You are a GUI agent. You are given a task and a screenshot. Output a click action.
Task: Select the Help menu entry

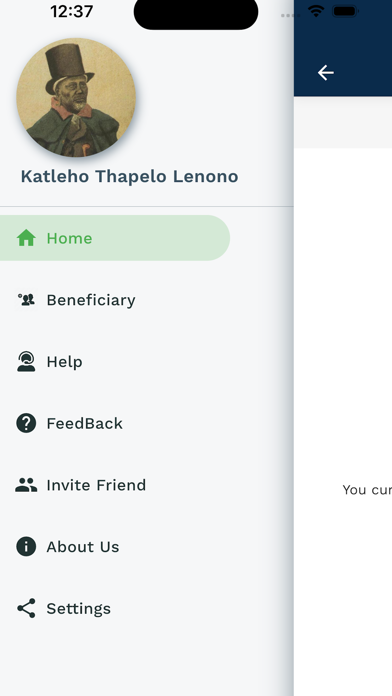point(115,362)
